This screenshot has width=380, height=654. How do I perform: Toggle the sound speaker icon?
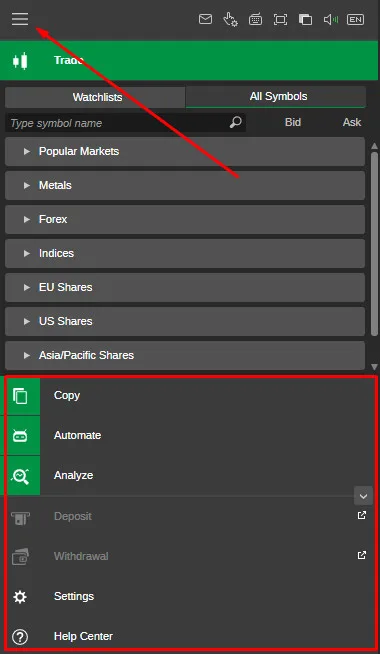click(331, 20)
